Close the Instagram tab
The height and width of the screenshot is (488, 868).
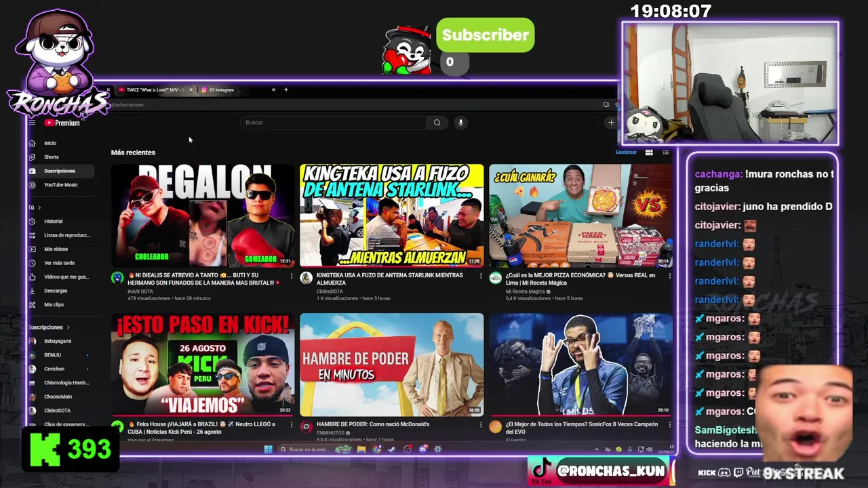click(x=273, y=89)
